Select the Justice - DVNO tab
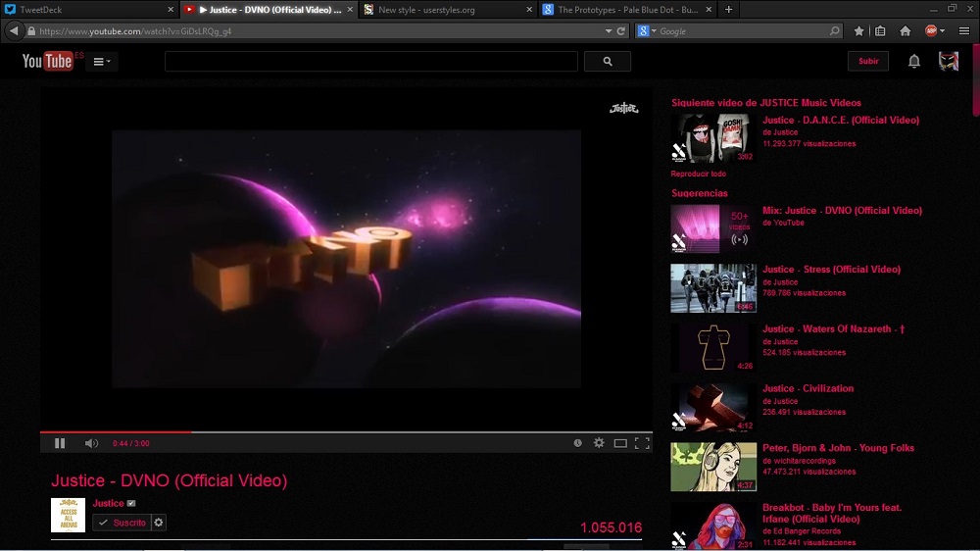Screen dimensions: 980x551 click(268, 10)
